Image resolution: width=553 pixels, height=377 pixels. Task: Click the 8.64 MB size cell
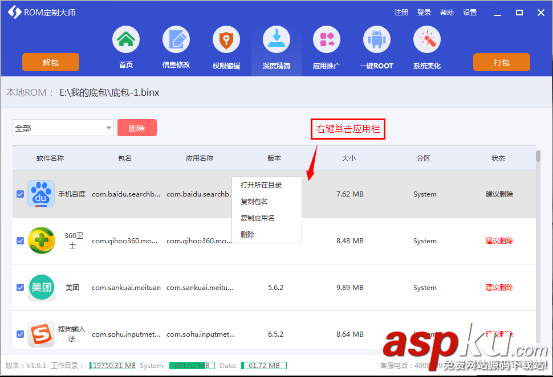click(x=350, y=334)
